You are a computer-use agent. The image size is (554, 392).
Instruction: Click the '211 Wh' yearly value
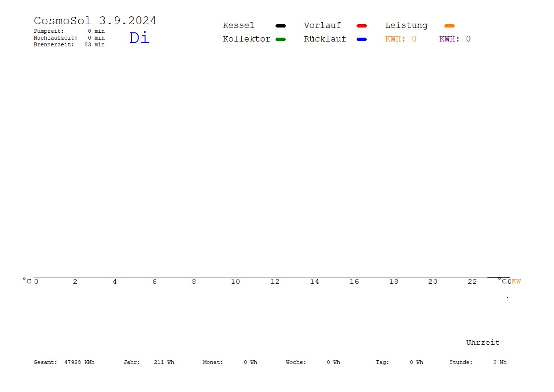point(164,362)
